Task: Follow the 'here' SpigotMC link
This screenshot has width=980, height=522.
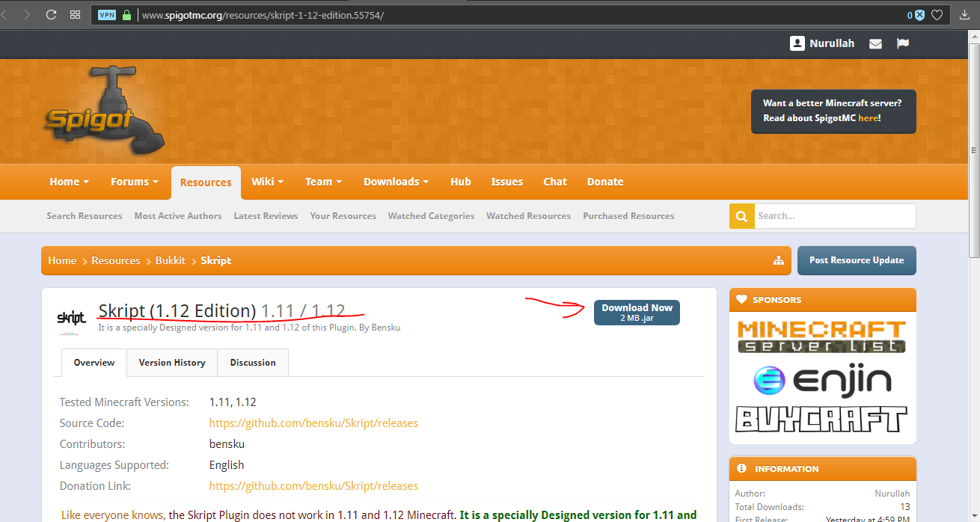Action: (x=868, y=118)
